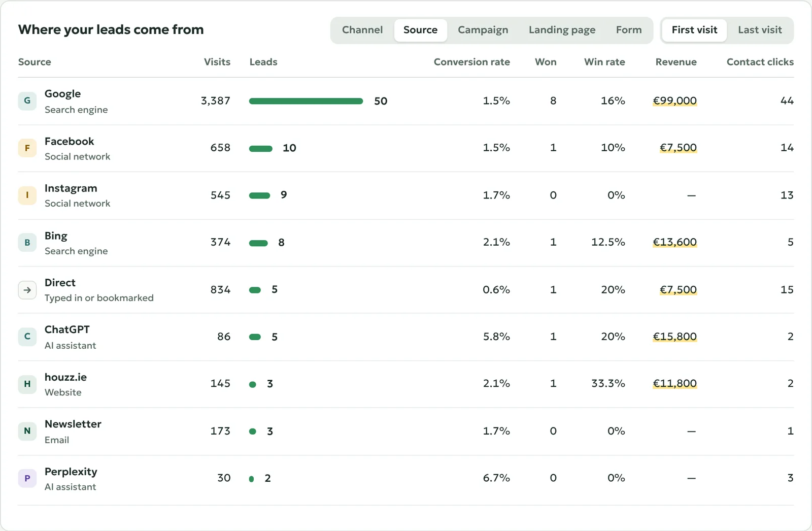Click the Newsletter source icon

27,431
